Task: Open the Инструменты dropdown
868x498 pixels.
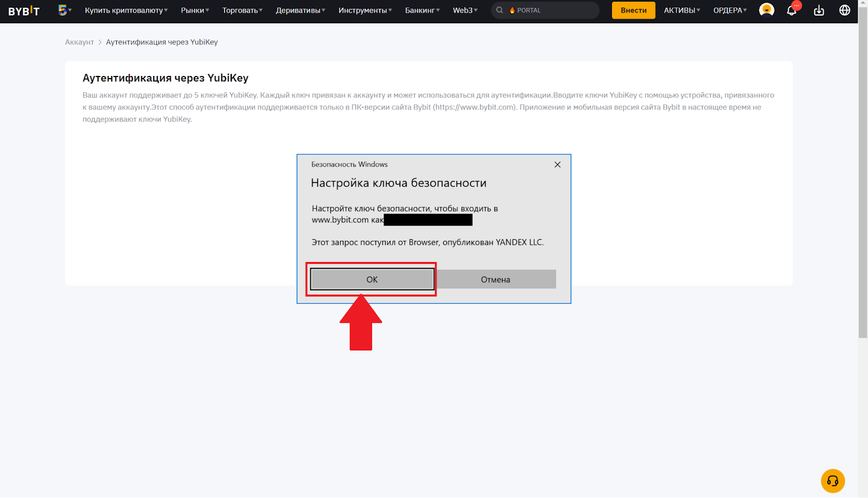Action: tap(365, 10)
